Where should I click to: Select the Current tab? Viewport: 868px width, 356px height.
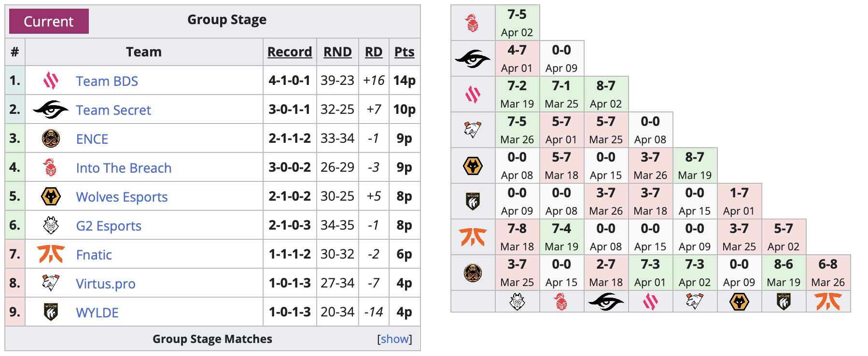click(x=49, y=21)
